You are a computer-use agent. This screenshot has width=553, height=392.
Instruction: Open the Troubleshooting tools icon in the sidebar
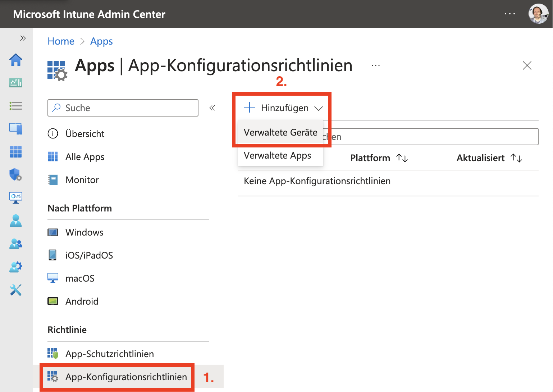coord(16,290)
